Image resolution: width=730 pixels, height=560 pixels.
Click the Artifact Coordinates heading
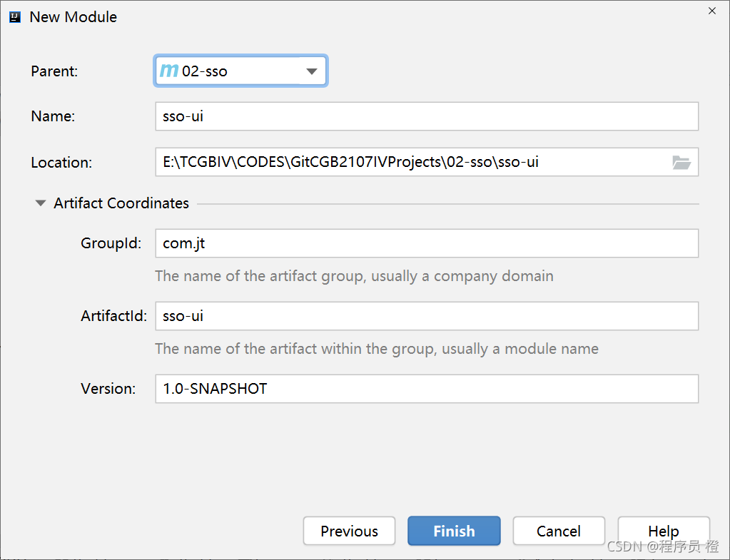(121, 203)
